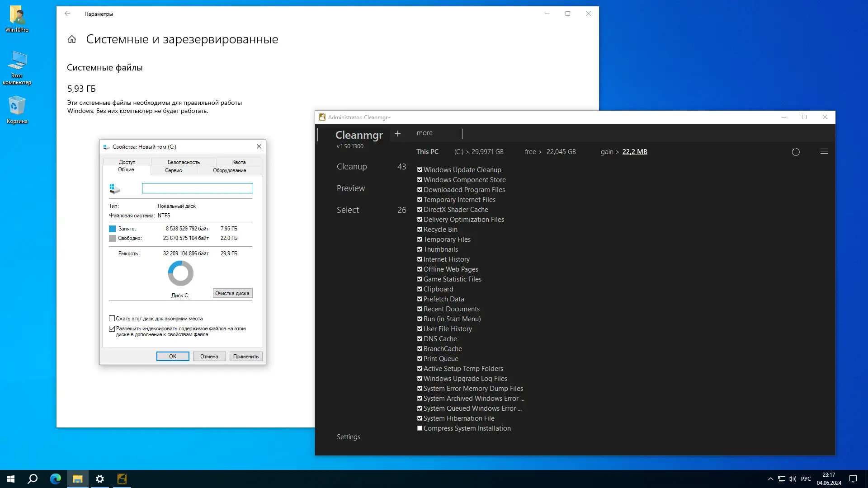Go back with the Settings back arrow
Viewport: 868px width, 488px height.
(67, 14)
